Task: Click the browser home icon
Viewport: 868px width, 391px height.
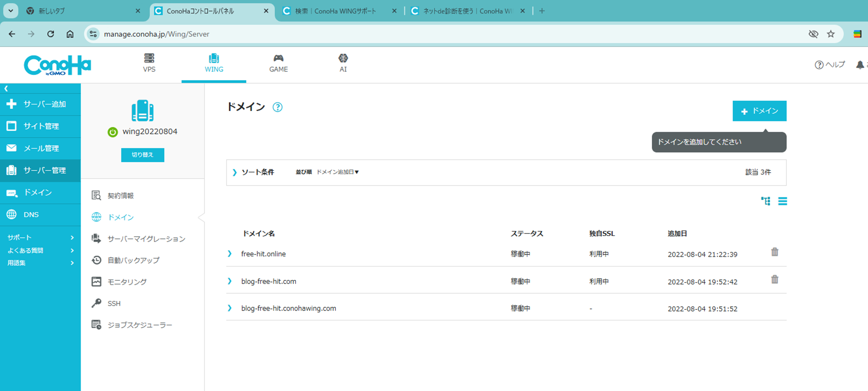Action: pyautogui.click(x=70, y=34)
